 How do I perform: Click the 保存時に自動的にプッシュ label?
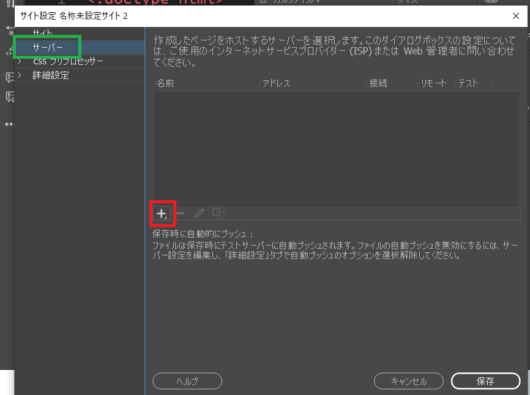202,234
